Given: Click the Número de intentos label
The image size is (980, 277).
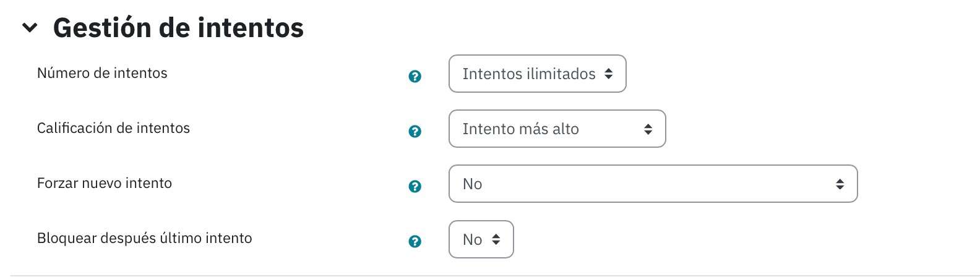Looking at the screenshot, I should [102, 73].
